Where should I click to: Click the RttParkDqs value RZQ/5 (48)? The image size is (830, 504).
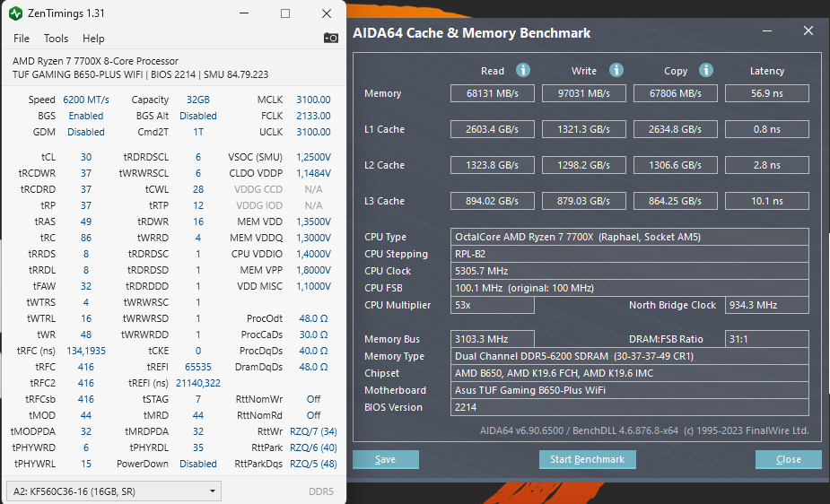click(313, 464)
